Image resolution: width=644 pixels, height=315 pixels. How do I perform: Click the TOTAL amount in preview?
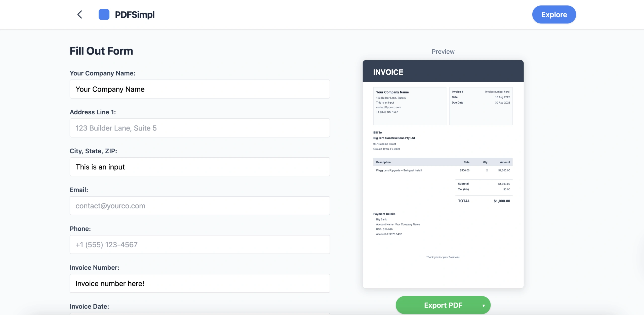pyautogui.click(x=501, y=201)
